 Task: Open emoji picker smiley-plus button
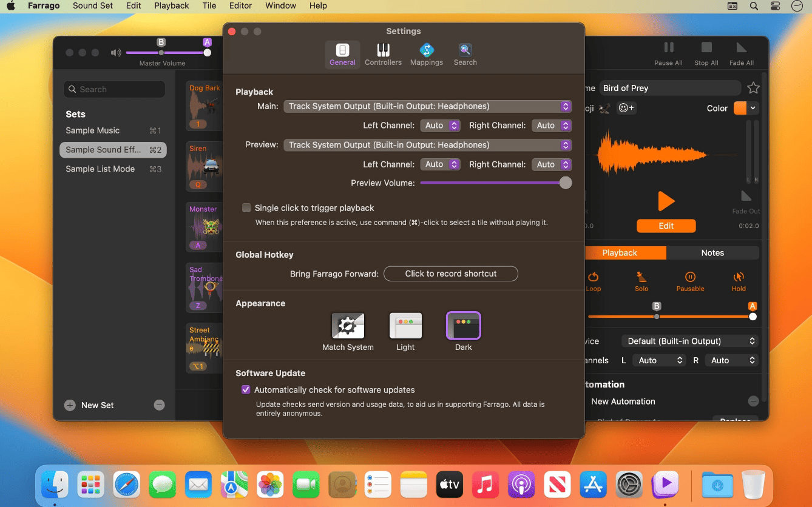click(626, 108)
